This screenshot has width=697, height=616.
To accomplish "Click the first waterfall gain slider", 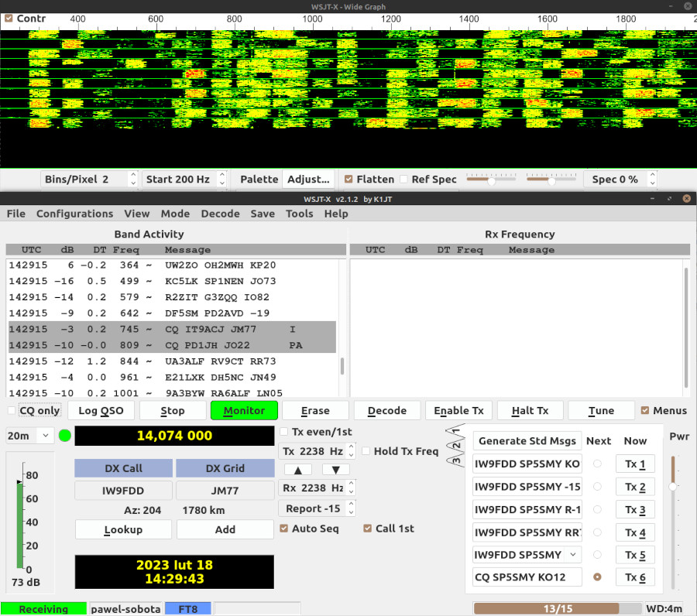I will (491, 179).
